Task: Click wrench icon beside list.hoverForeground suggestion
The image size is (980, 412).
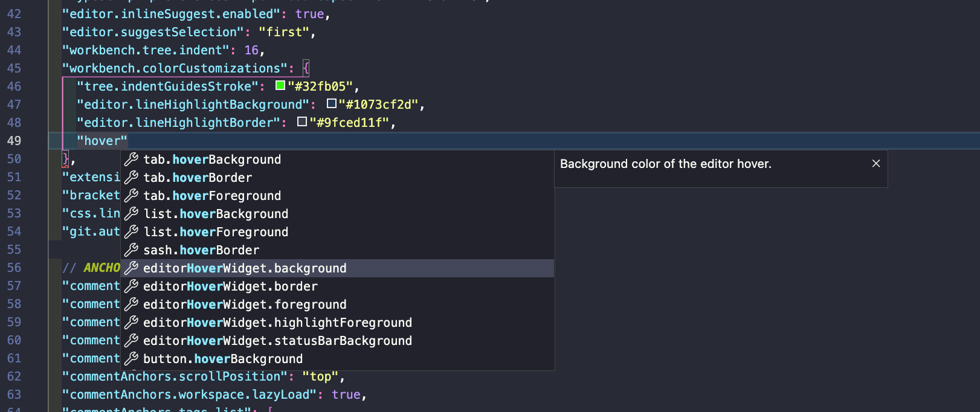Action: (131, 232)
